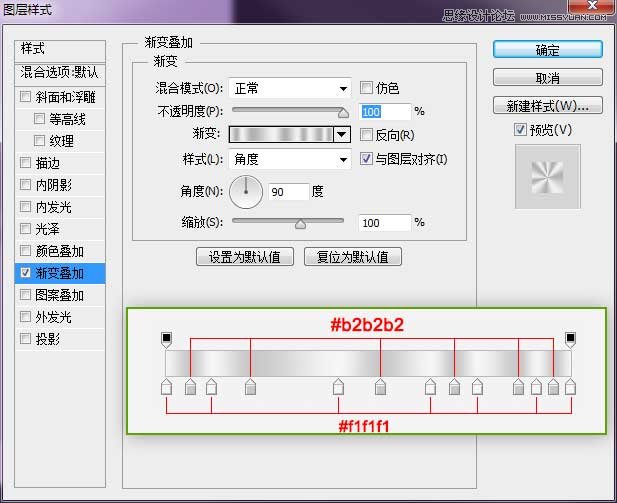Select the leftmost color stop below gradient

[x=166, y=387]
